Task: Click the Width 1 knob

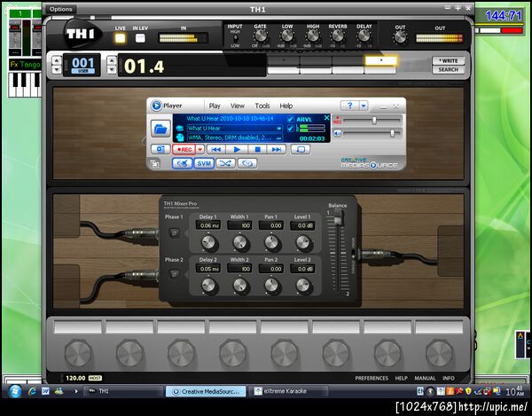Action: (240, 242)
